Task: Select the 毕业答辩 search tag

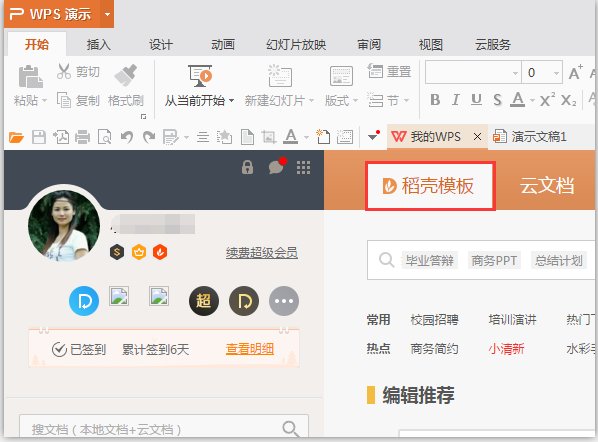Action: point(429,260)
